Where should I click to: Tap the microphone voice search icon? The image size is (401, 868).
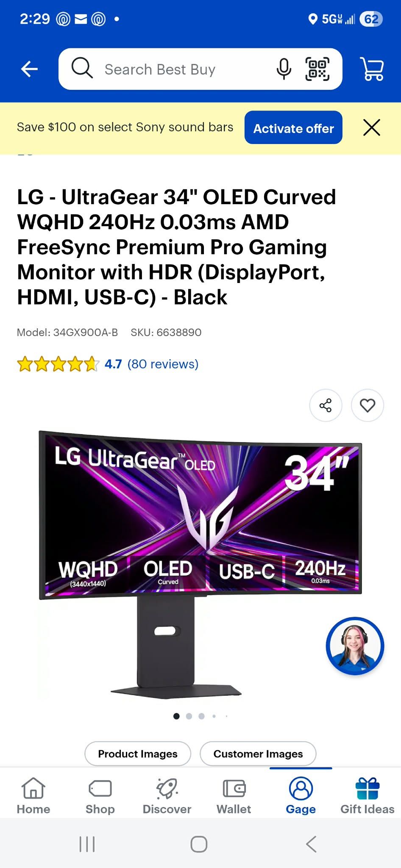coord(284,69)
